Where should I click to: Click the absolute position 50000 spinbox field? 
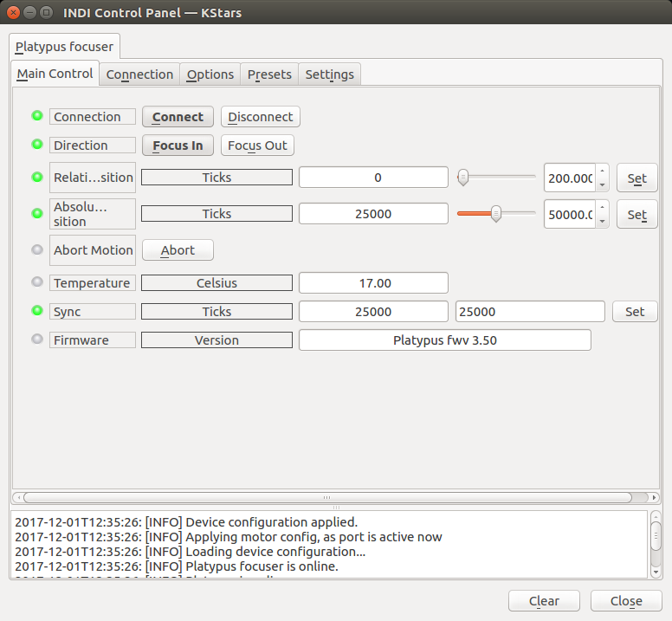[x=570, y=214]
